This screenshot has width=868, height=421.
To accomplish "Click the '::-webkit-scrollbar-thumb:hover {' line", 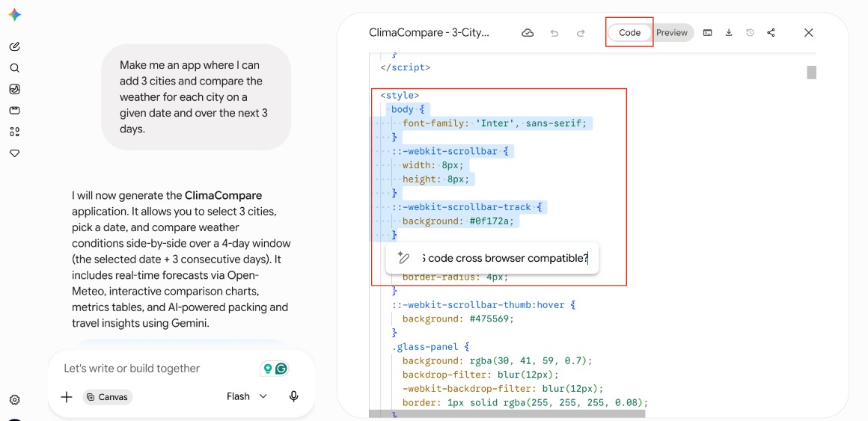I will coord(484,305).
